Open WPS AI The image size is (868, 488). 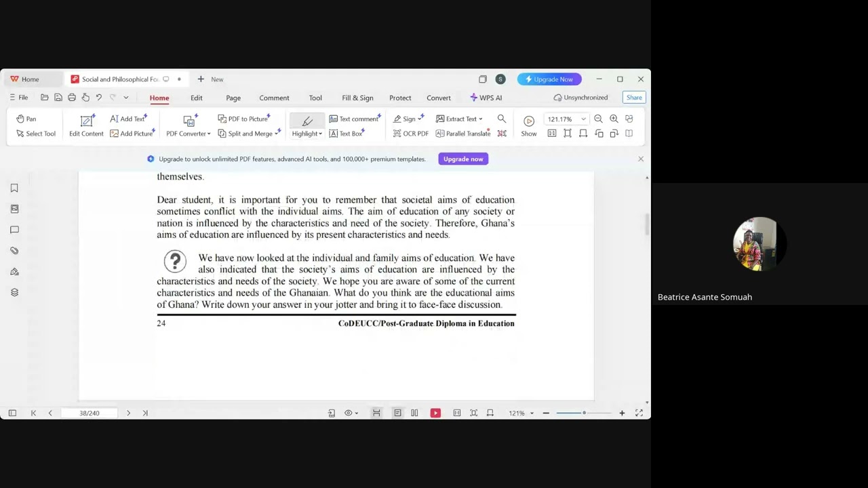(x=486, y=98)
